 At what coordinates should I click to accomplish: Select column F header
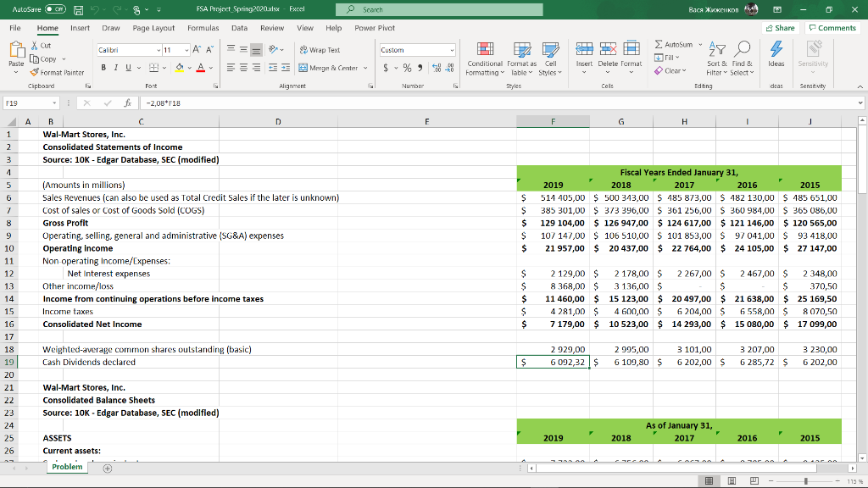coord(553,122)
